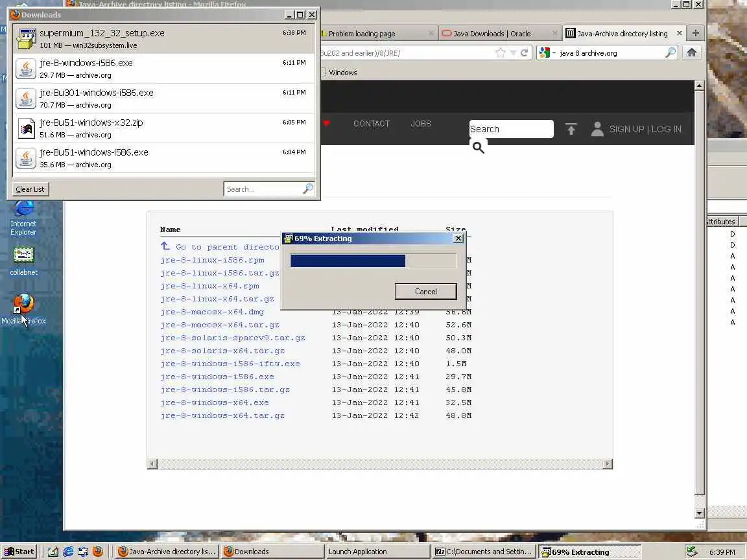747x560 pixels.
Task: Click the Name column header
Action: 170,229
